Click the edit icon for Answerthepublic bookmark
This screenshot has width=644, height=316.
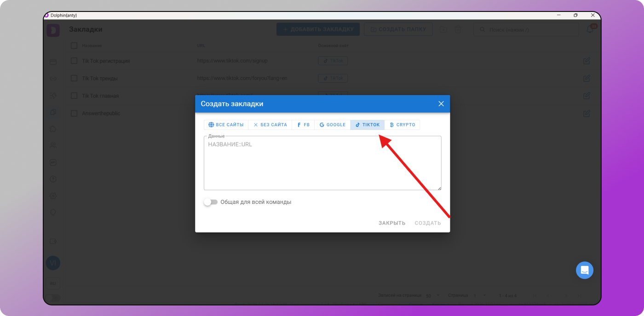[x=586, y=113]
